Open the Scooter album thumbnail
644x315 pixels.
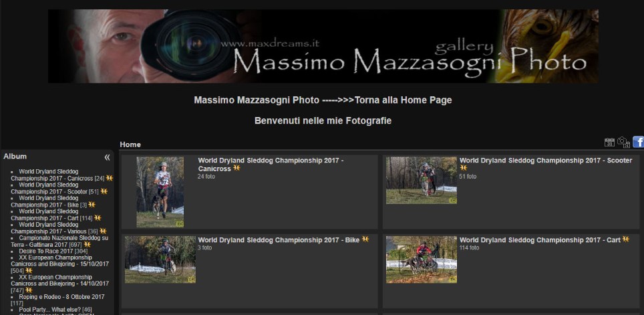(422, 180)
